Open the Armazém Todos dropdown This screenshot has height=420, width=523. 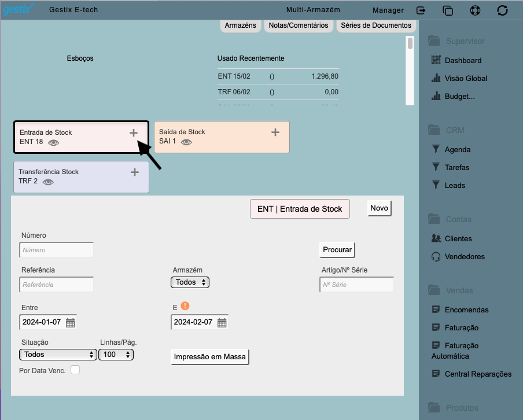[x=190, y=282]
